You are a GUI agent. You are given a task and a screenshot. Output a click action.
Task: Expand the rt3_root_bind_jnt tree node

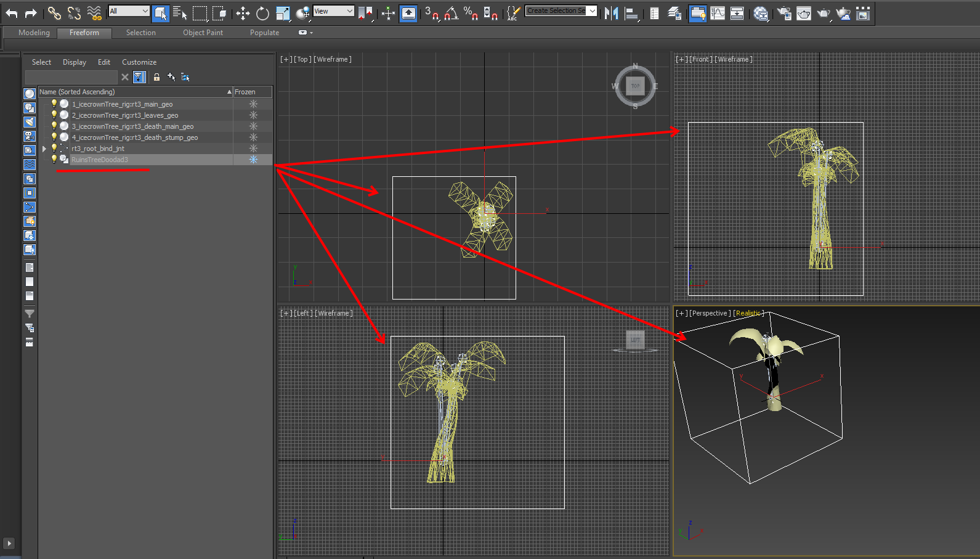pyautogui.click(x=44, y=149)
